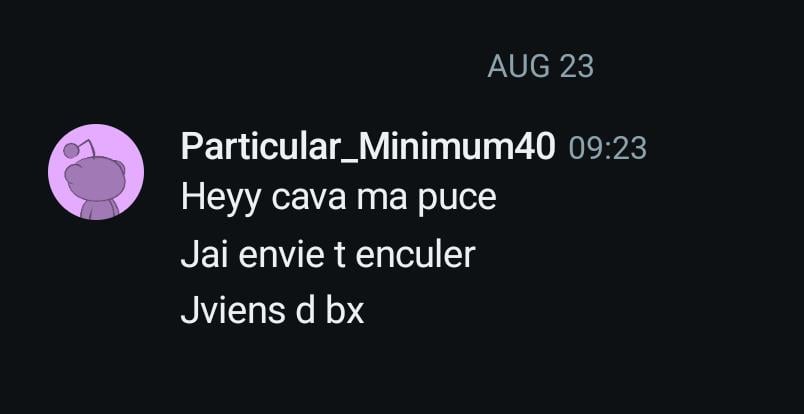Open Particular_Minimum40's user profile

pyautogui.click(x=368, y=147)
